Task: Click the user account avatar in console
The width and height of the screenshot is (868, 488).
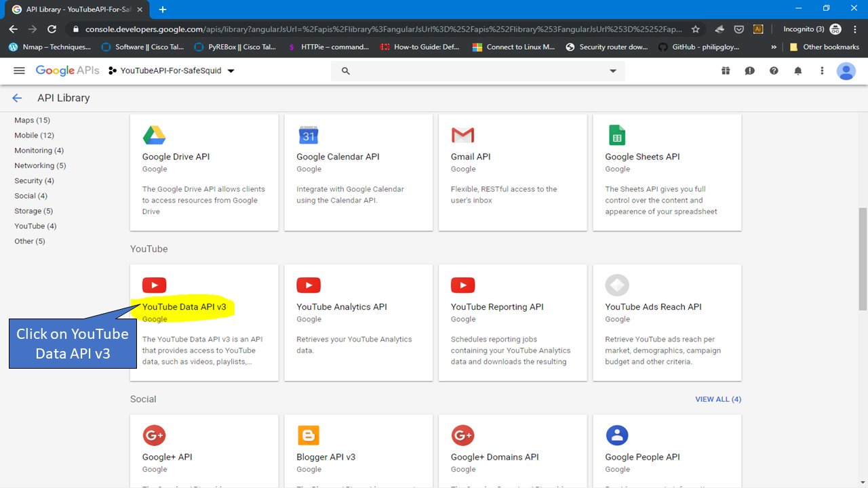Action: [846, 70]
